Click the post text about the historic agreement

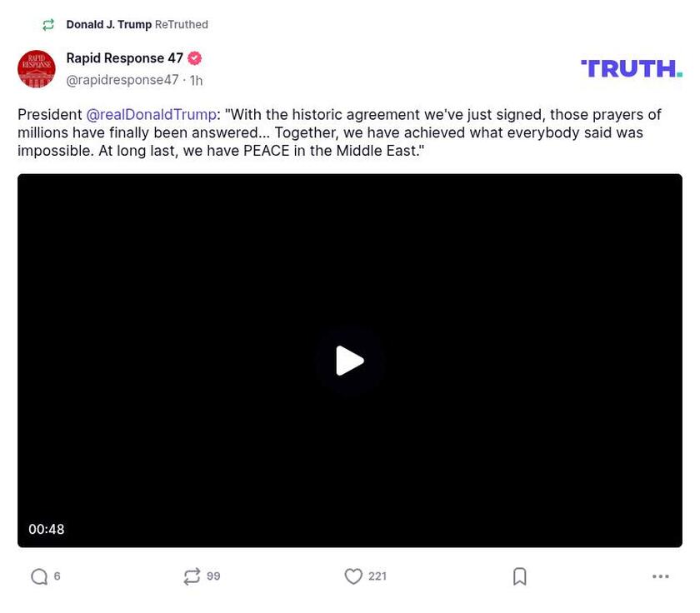(333, 132)
